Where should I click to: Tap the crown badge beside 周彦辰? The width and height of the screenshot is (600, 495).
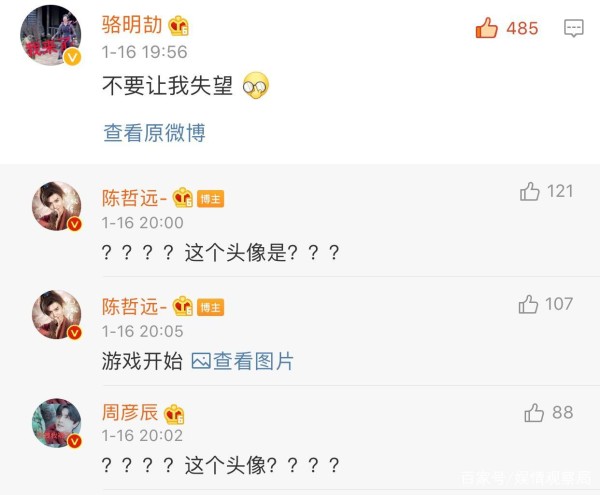tap(174, 414)
